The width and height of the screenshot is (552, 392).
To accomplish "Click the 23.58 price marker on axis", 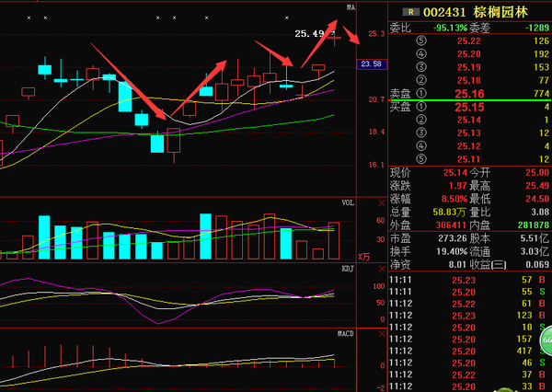I will (x=371, y=64).
